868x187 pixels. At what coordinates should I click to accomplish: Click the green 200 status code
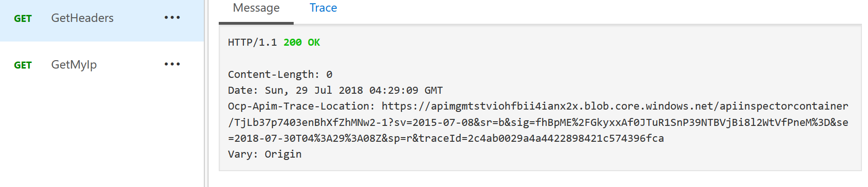292,42
